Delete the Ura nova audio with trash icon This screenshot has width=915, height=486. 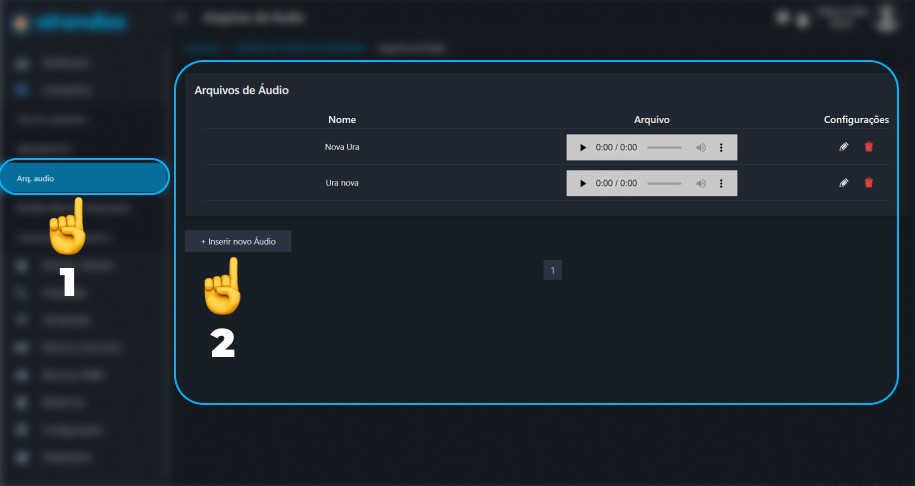click(x=868, y=183)
